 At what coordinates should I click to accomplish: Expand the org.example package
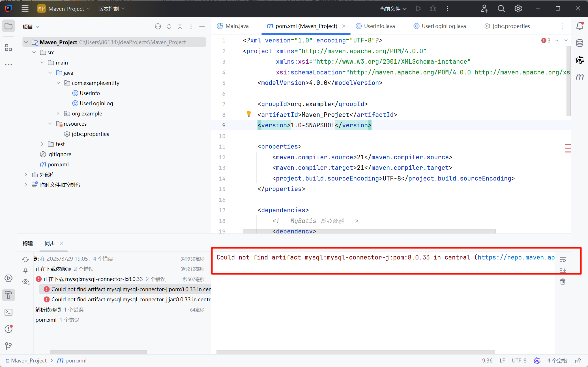(58, 113)
